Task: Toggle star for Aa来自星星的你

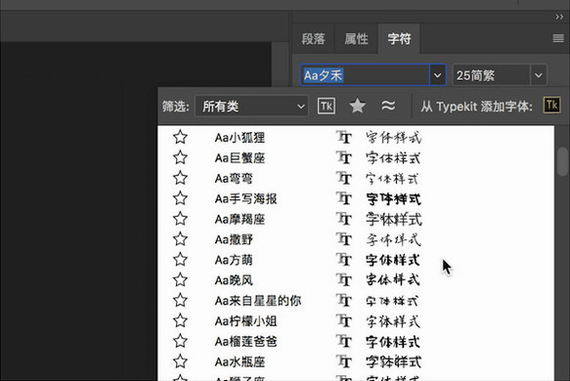Action: (x=180, y=300)
